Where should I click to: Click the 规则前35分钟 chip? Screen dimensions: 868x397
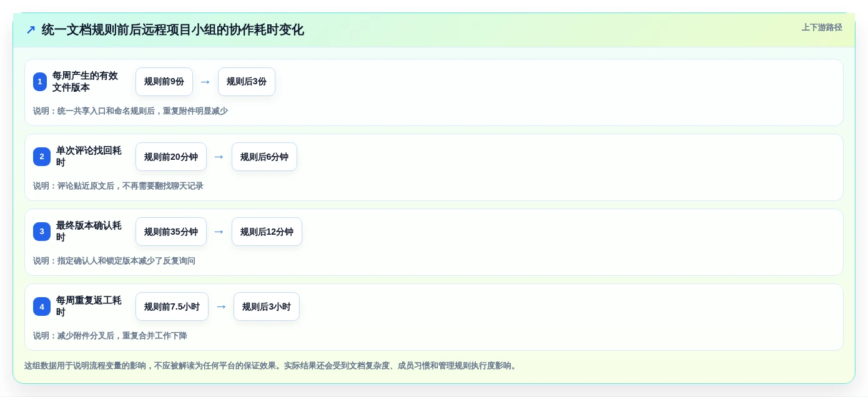[x=171, y=232]
